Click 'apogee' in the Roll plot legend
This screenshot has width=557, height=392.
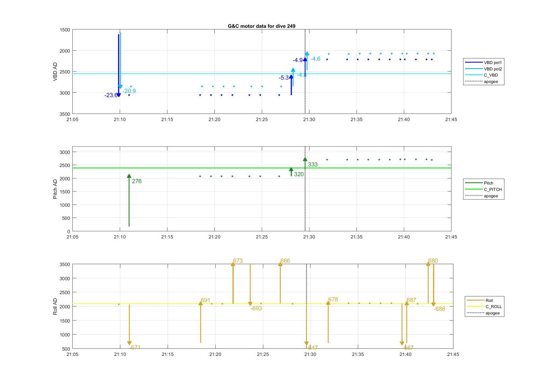click(x=485, y=313)
